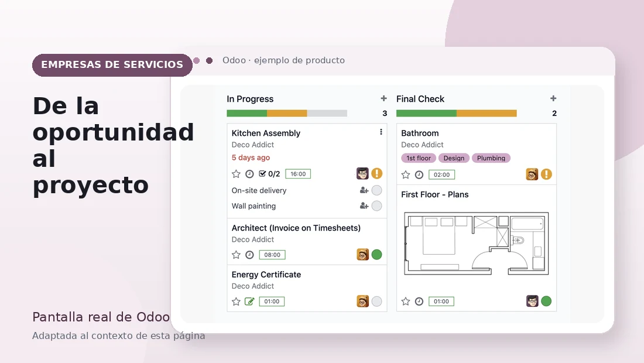Click 01:00 badge on First Floor - Plans

441,302
